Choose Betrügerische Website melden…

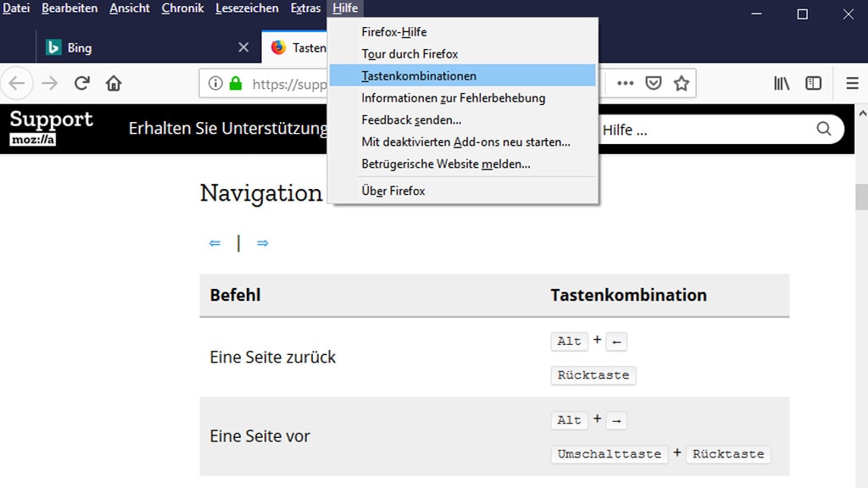click(x=462, y=164)
